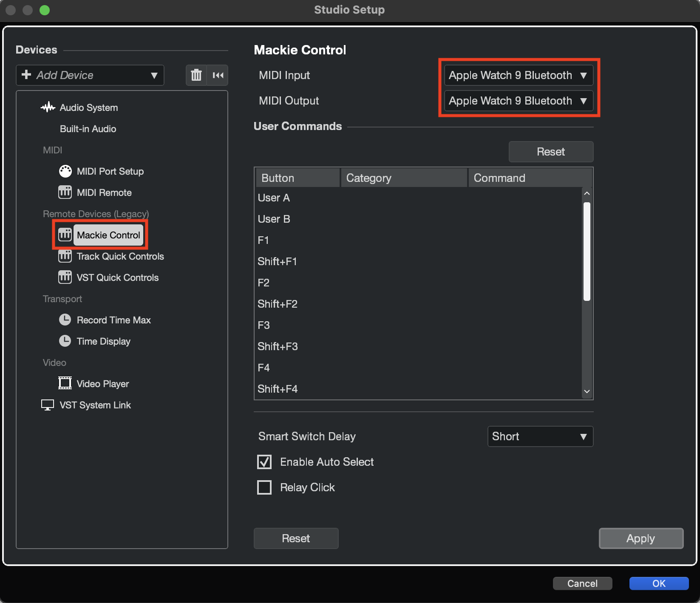Click the Video Player filmstrip icon
Screen dimensions: 700x603
coord(65,383)
